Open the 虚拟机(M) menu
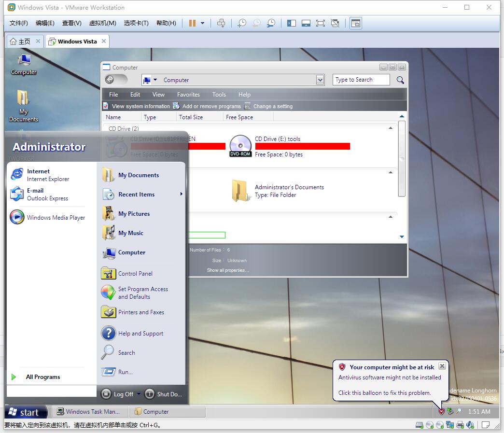The image size is (504, 433). pos(102,23)
